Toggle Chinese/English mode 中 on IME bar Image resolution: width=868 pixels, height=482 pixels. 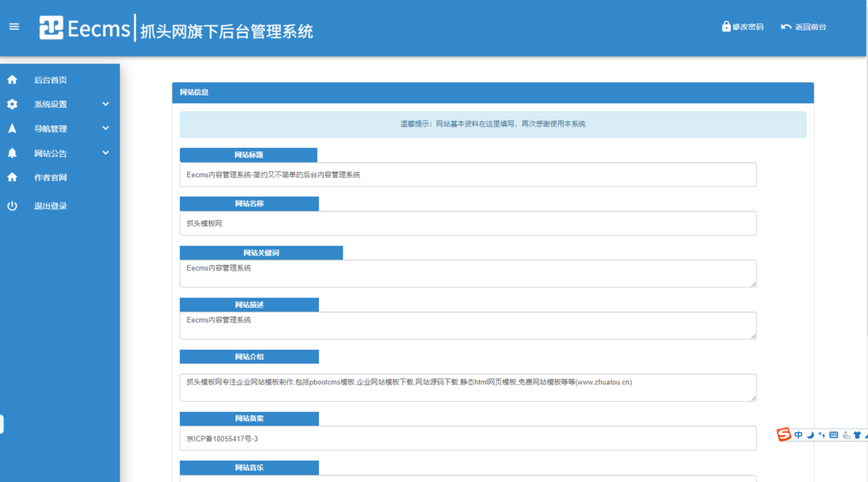pyautogui.click(x=799, y=435)
